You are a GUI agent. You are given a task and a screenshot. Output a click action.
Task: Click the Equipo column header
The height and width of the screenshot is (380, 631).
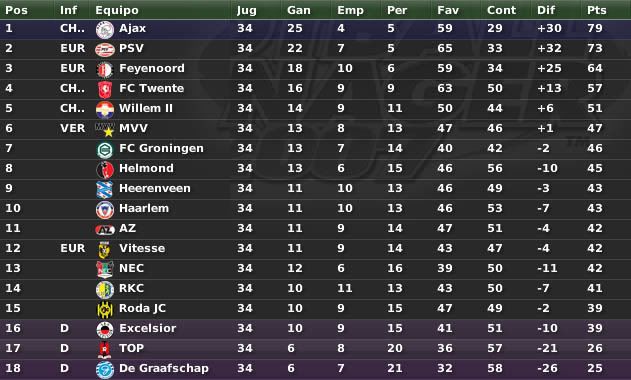pos(117,10)
